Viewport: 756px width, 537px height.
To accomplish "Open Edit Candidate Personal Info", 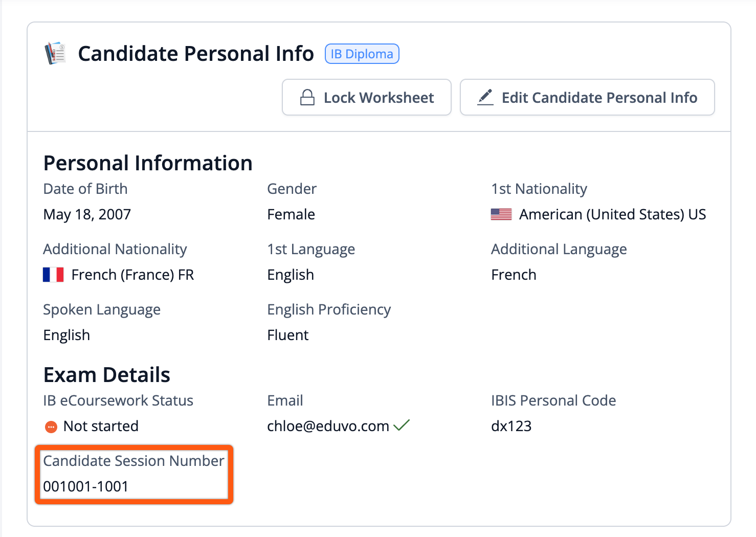I will [x=587, y=97].
